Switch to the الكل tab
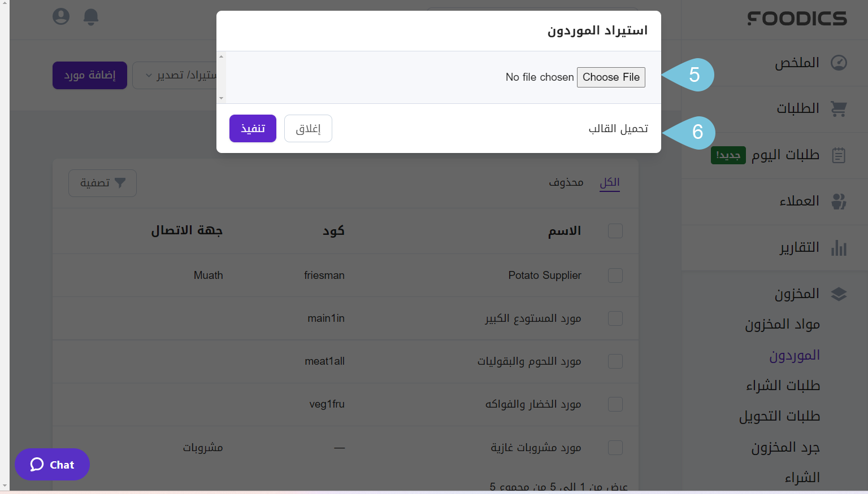868x494 pixels. click(609, 182)
